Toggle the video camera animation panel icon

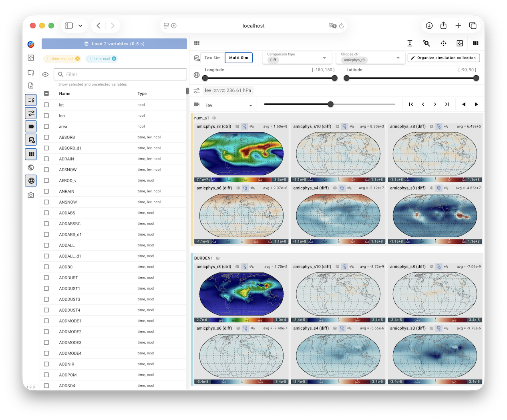pyautogui.click(x=31, y=126)
